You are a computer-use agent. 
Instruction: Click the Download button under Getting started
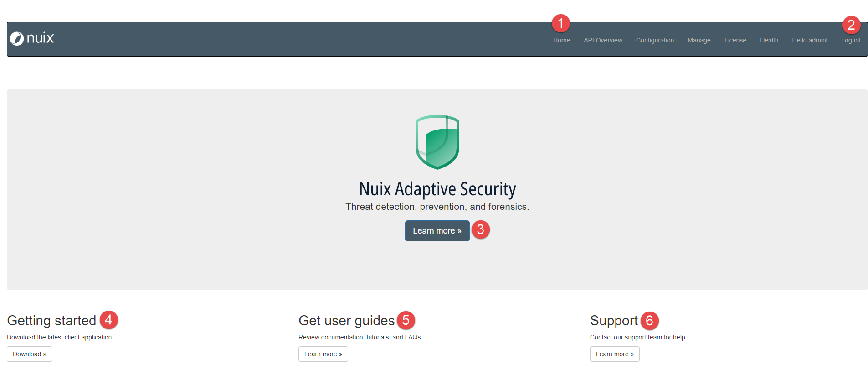(x=30, y=354)
